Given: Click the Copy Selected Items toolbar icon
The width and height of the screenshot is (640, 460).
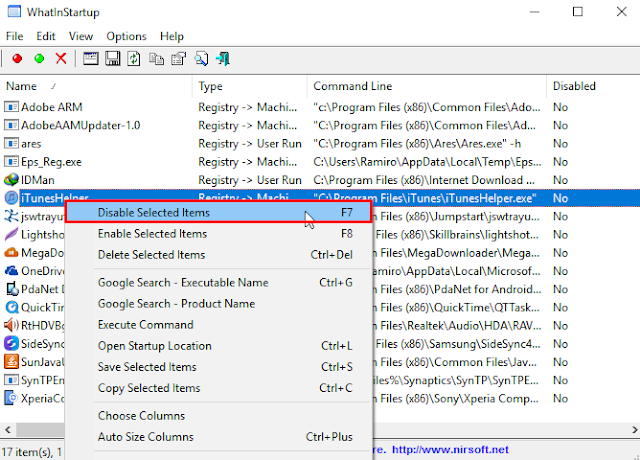Looking at the screenshot, I should [x=156, y=59].
